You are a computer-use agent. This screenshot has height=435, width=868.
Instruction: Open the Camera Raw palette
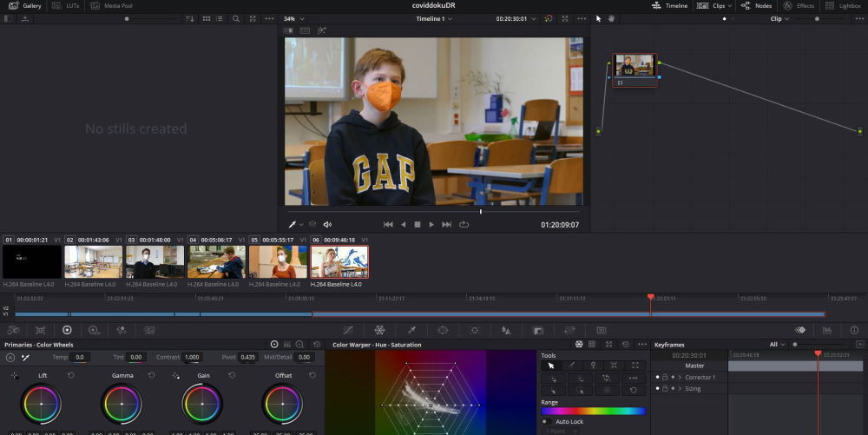point(14,331)
